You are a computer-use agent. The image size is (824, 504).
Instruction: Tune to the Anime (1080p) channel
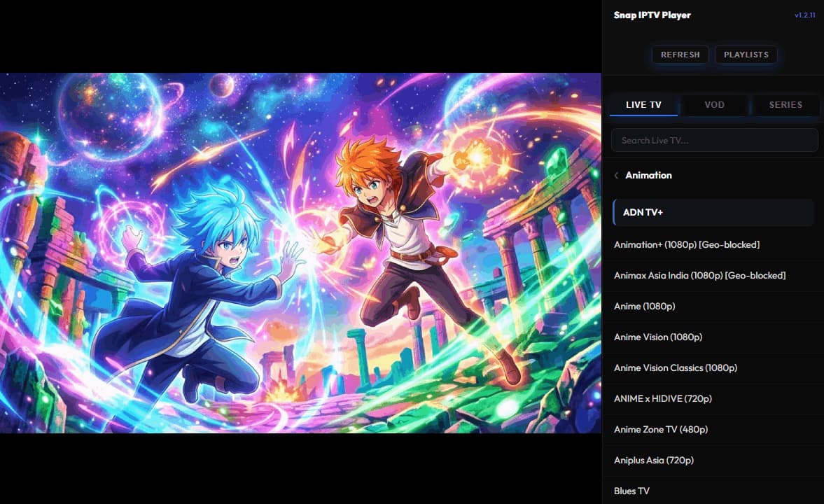(x=644, y=306)
